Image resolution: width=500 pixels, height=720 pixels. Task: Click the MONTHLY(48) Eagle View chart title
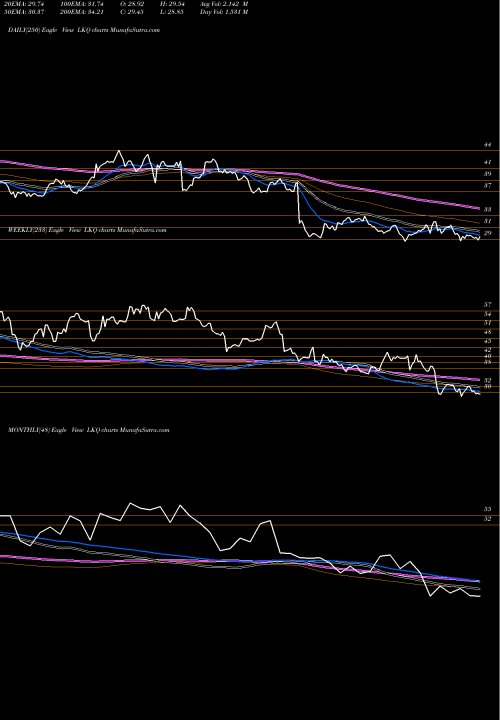coord(89,430)
